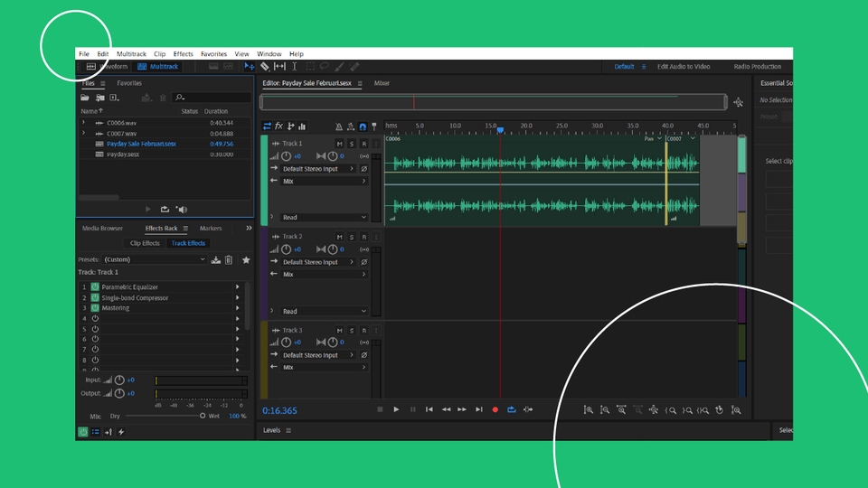Toggle power for Mastering effect
Image resolution: width=868 pixels, height=488 pixels.
pos(95,308)
